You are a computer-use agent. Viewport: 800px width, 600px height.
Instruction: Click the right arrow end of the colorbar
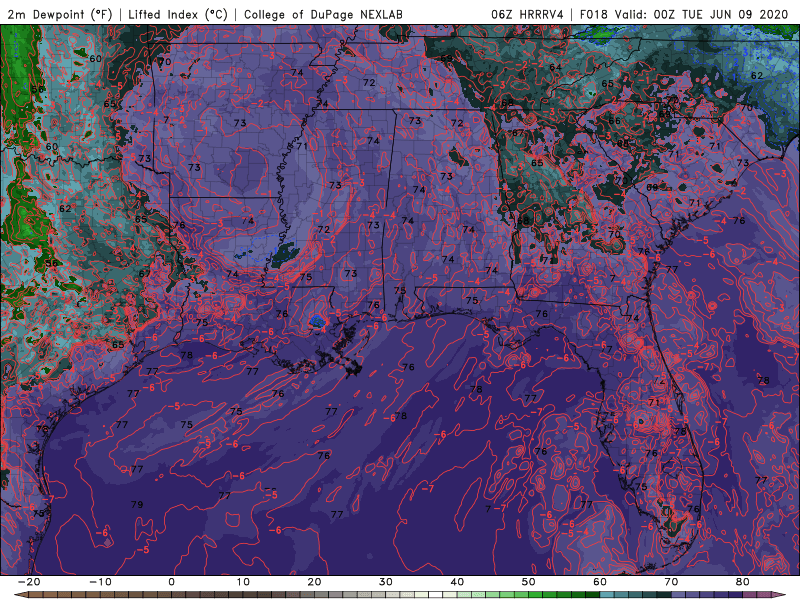779,595
